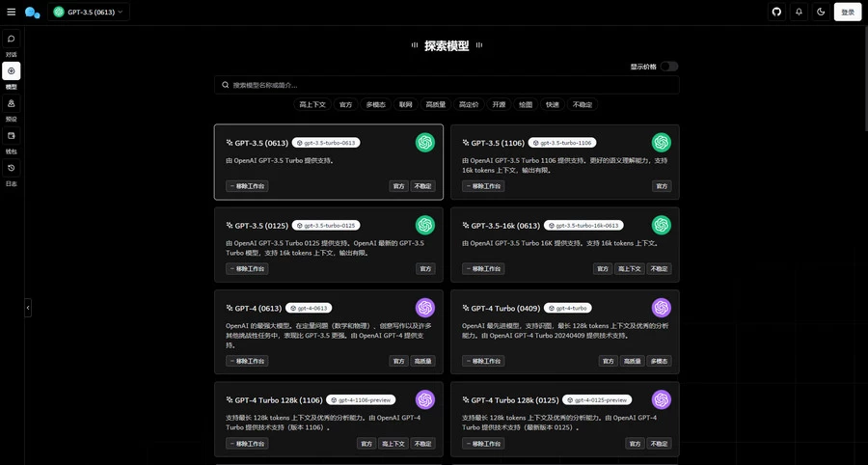Viewport: 868px width, 465px height.
Task: Click the model search input field
Action: click(447, 85)
